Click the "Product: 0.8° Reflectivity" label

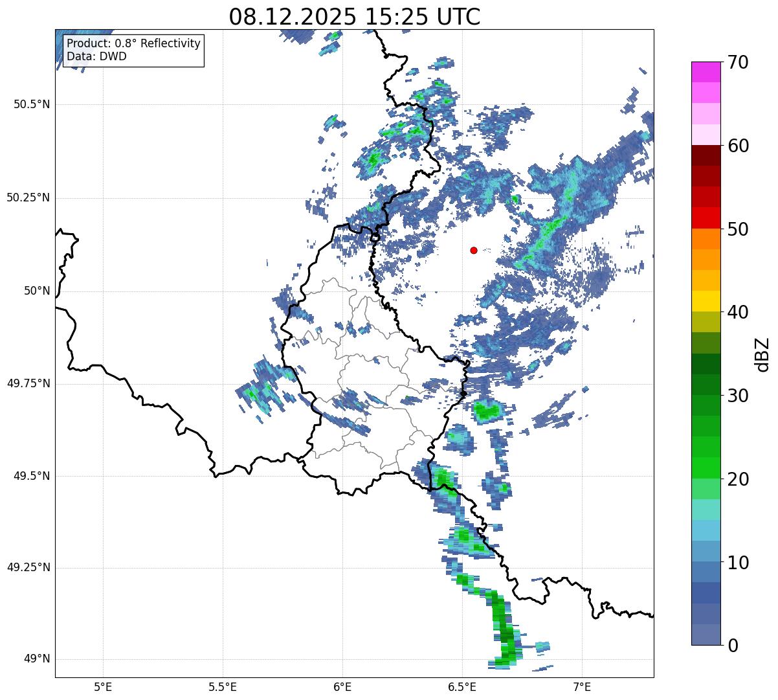click(133, 43)
